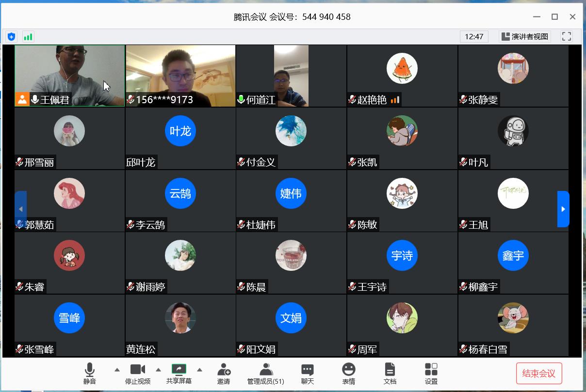
Task: Expand audio options arrow next to mute
Action: pos(117,370)
